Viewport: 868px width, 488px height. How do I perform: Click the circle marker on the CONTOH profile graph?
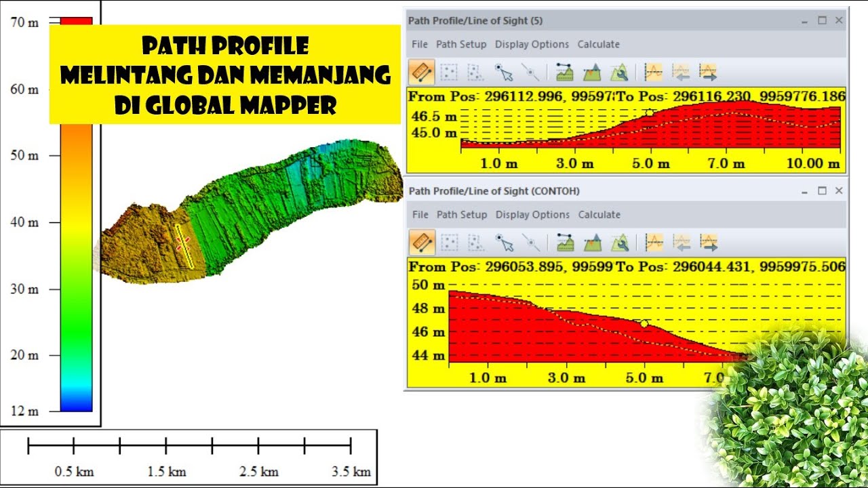pyautogui.click(x=644, y=324)
